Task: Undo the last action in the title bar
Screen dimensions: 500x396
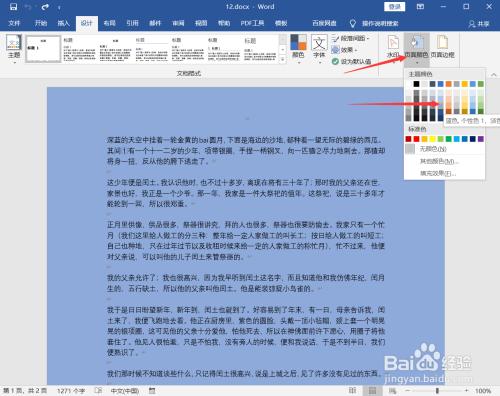Action: (28, 7)
